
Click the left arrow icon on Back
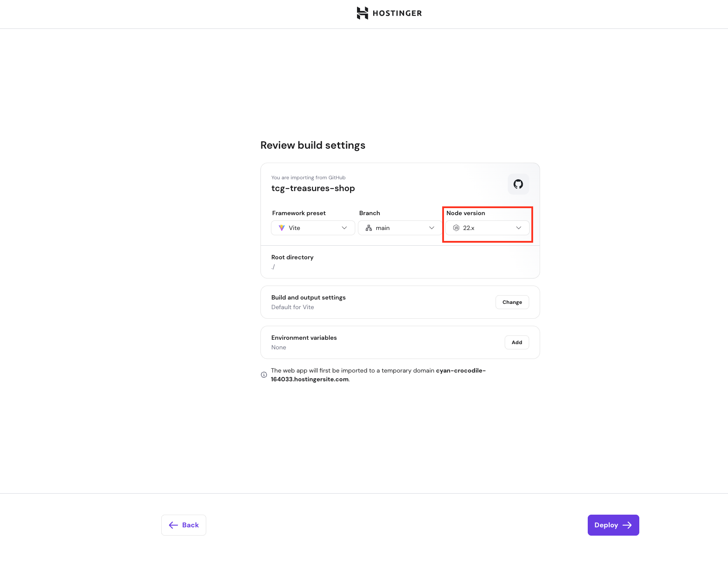[x=173, y=525]
